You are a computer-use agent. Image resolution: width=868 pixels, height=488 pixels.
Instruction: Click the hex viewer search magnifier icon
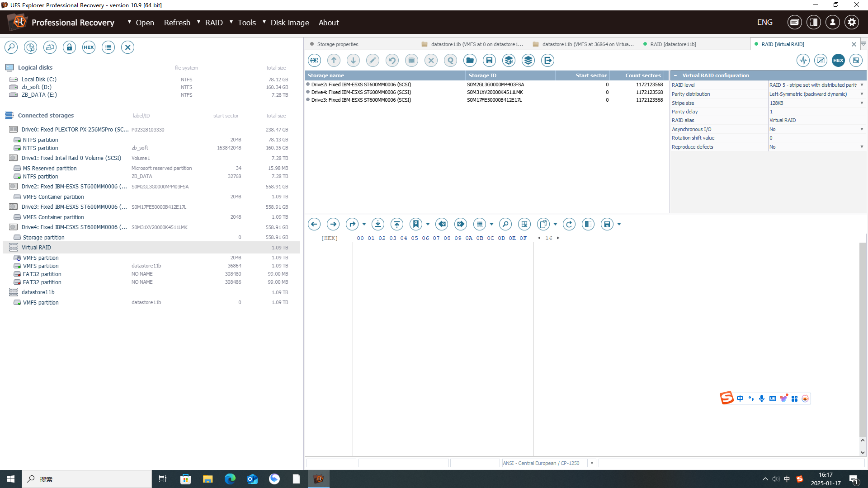point(505,224)
